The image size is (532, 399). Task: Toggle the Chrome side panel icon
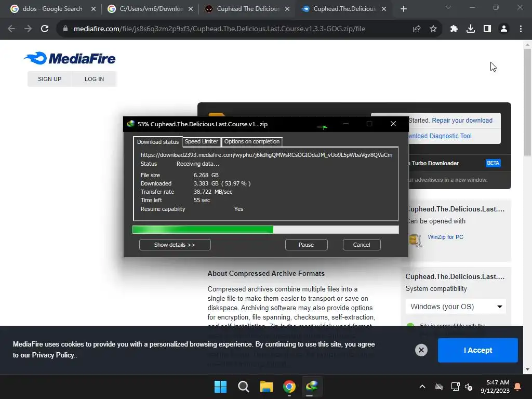click(x=487, y=29)
